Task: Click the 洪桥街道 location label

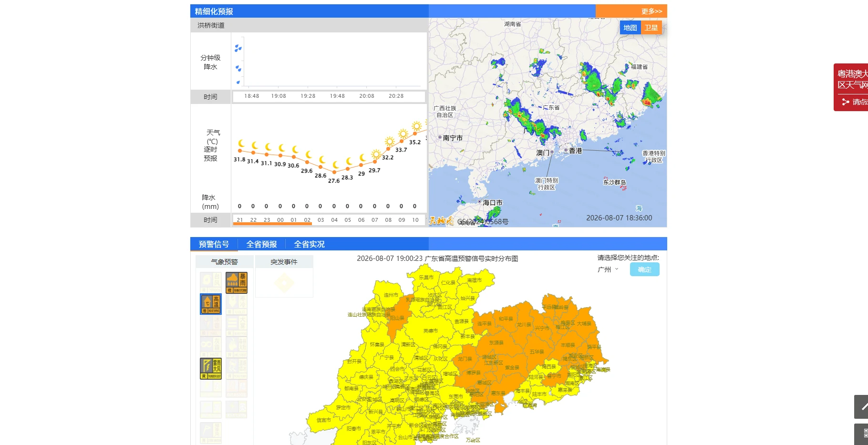Action: tap(211, 25)
